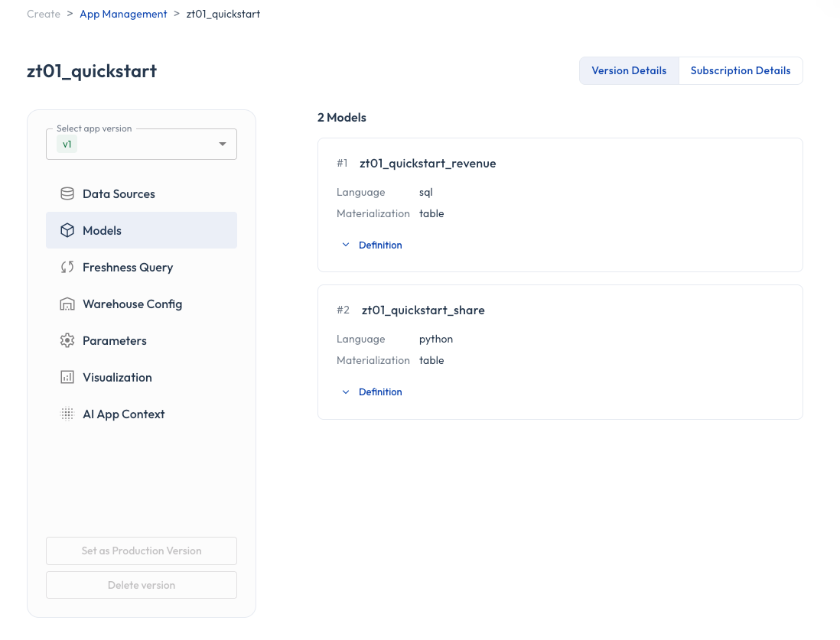The image size is (840, 640).
Task: Switch to the Subscription Details tab
Action: 741,70
